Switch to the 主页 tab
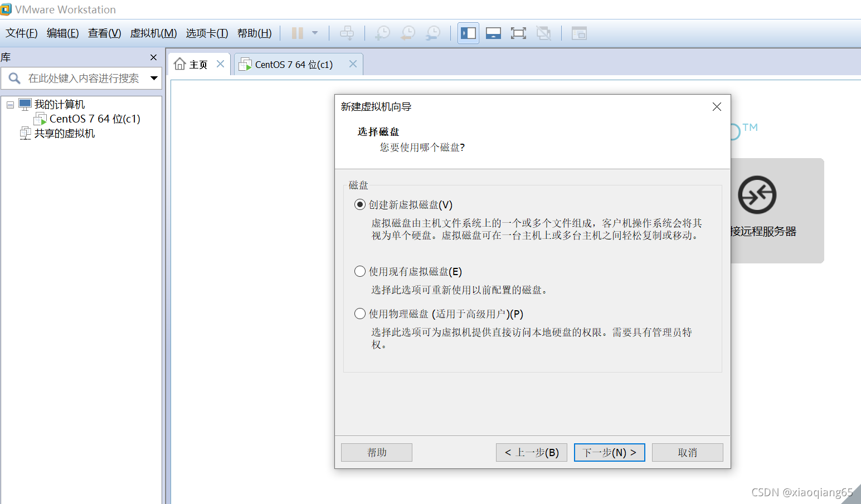861x504 pixels. 198,65
